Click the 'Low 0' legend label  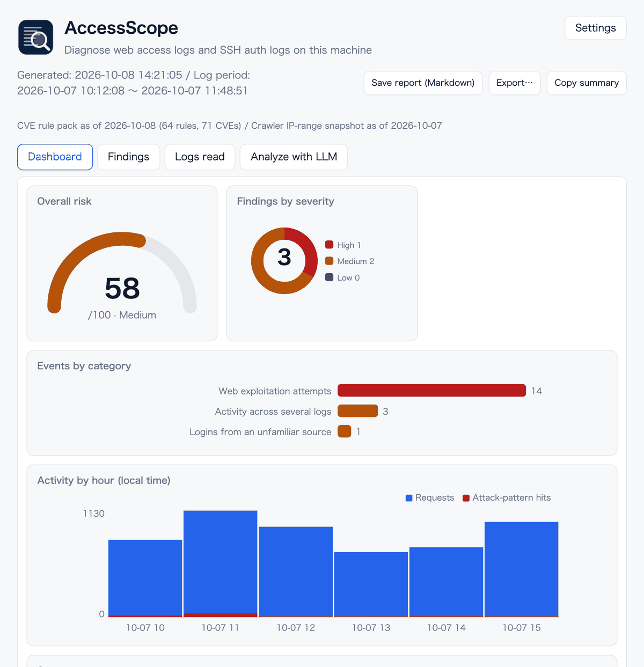(348, 277)
